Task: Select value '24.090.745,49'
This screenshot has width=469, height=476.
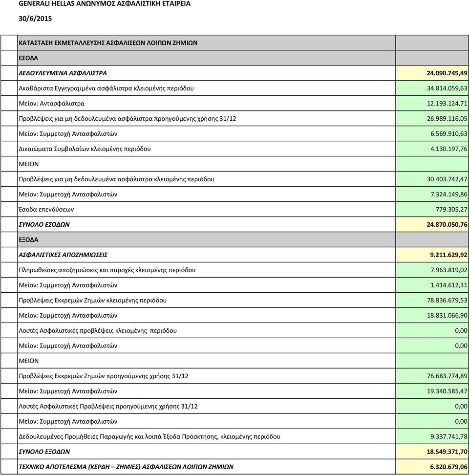Action: [447, 73]
